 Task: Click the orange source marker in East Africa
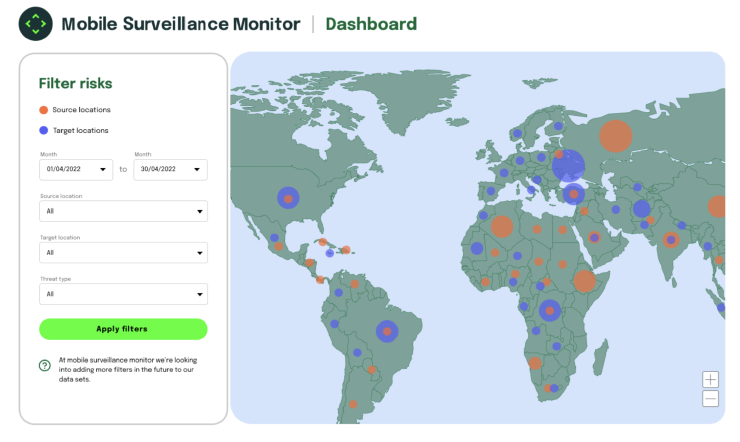click(585, 281)
